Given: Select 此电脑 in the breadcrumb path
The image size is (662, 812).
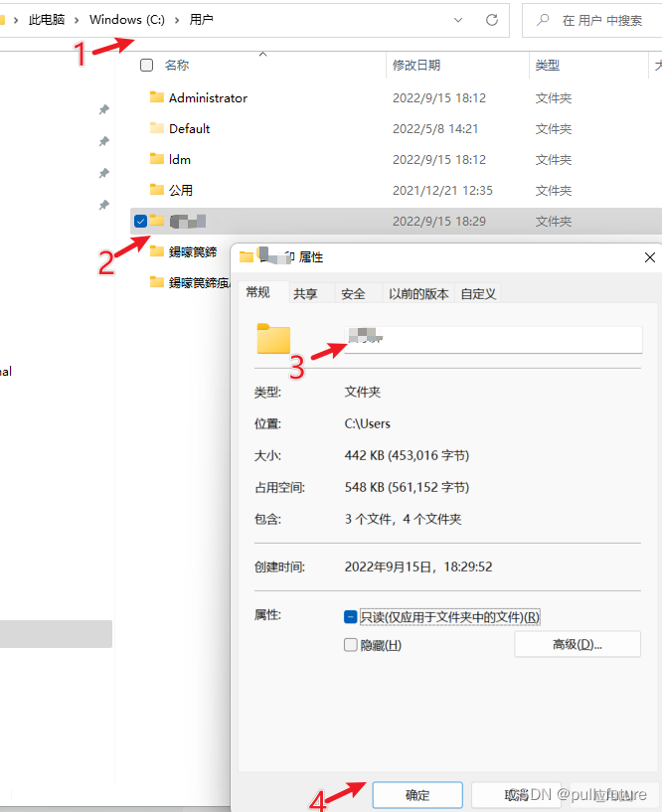Looking at the screenshot, I should pyautogui.click(x=47, y=20).
